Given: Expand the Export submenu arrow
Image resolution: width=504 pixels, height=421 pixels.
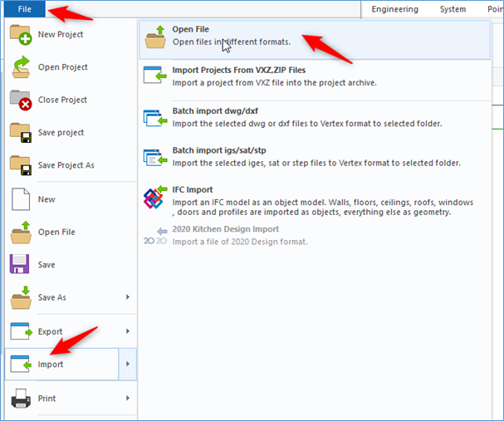Looking at the screenshot, I should click(127, 331).
